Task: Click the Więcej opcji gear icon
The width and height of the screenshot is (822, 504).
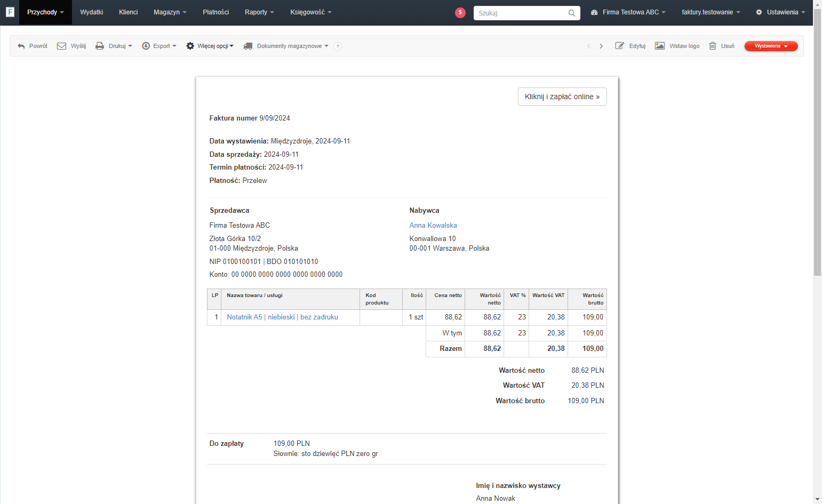Action: pos(190,46)
